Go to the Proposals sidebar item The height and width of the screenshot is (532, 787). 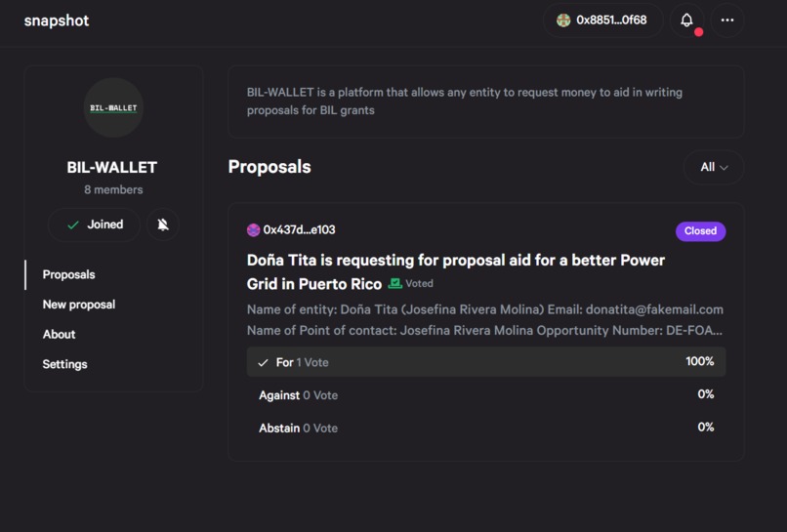tap(68, 274)
